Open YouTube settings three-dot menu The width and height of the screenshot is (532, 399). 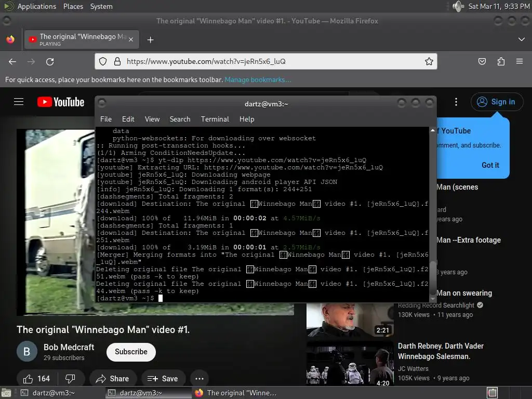456,102
